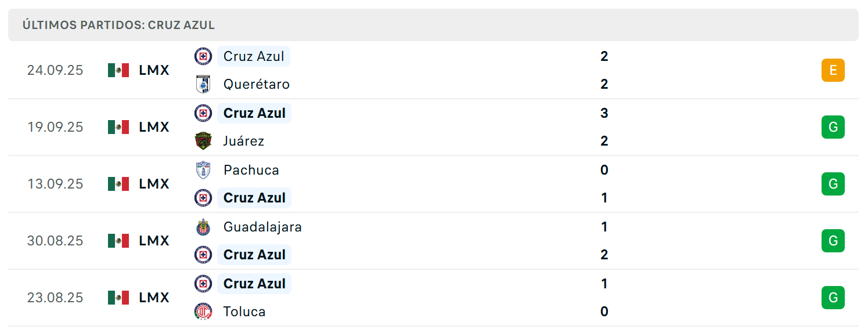Click the Juárez team crest icon

coord(203,141)
